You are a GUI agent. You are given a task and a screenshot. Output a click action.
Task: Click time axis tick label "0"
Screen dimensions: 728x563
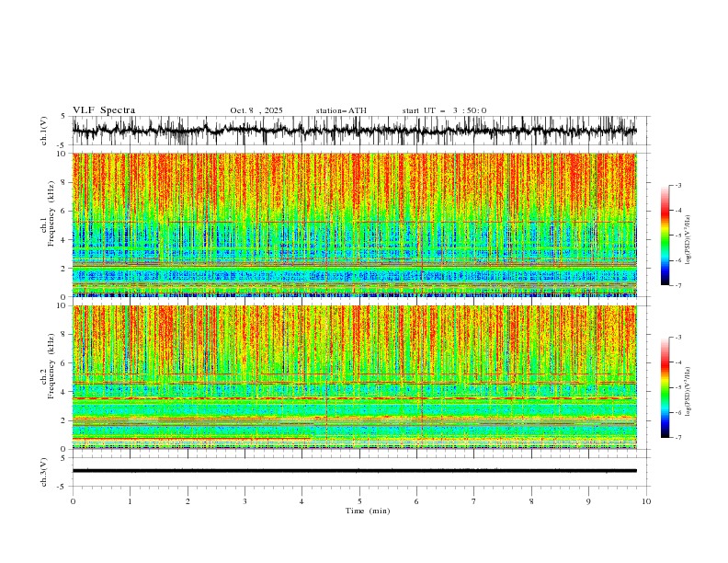(x=73, y=501)
